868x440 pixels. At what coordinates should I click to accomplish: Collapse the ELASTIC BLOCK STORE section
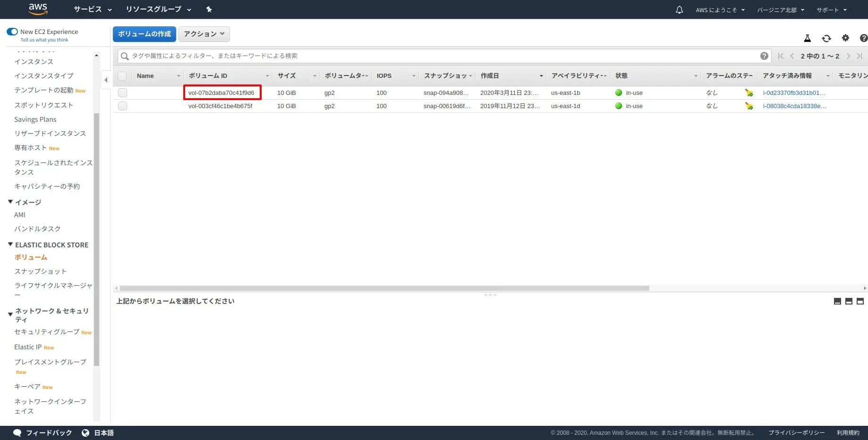[10, 244]
